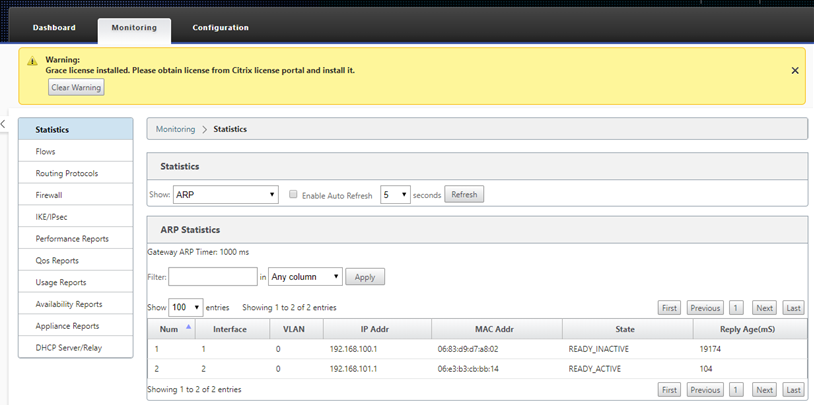
Task: Click into the Filter text field
Action: (213, 277)
